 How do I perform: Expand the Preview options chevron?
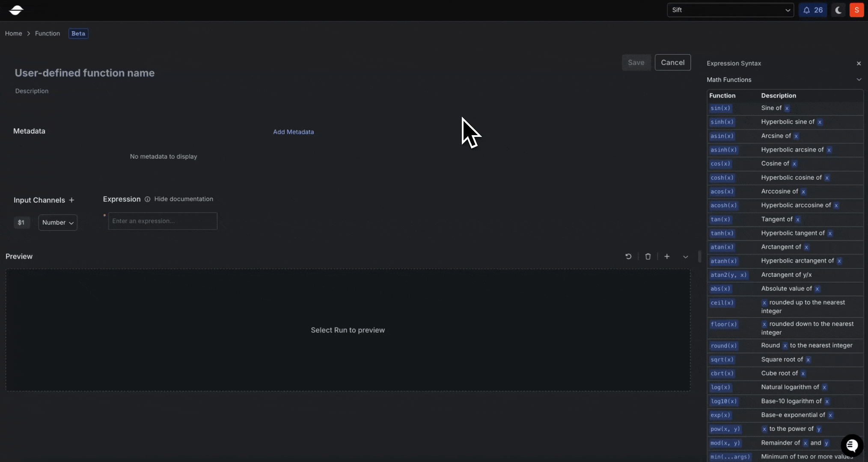[x=686, y=257]
